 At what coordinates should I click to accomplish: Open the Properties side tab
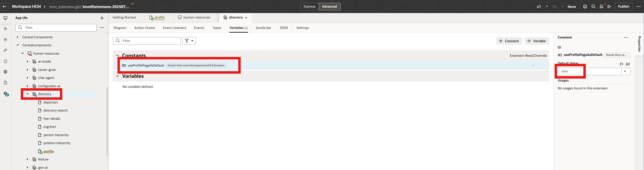(x=639, y=44)
